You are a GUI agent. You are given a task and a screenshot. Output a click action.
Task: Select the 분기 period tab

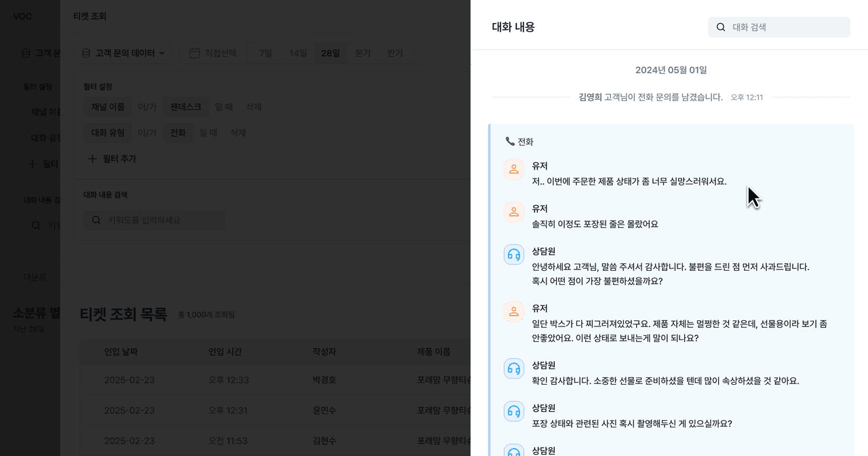pyautogui.click(x=363, y=53)
